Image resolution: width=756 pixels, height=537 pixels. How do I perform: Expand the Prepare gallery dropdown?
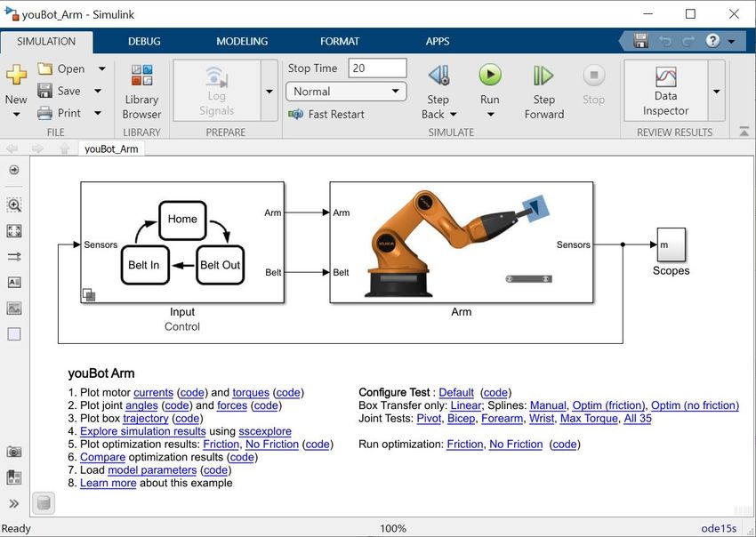269,91
